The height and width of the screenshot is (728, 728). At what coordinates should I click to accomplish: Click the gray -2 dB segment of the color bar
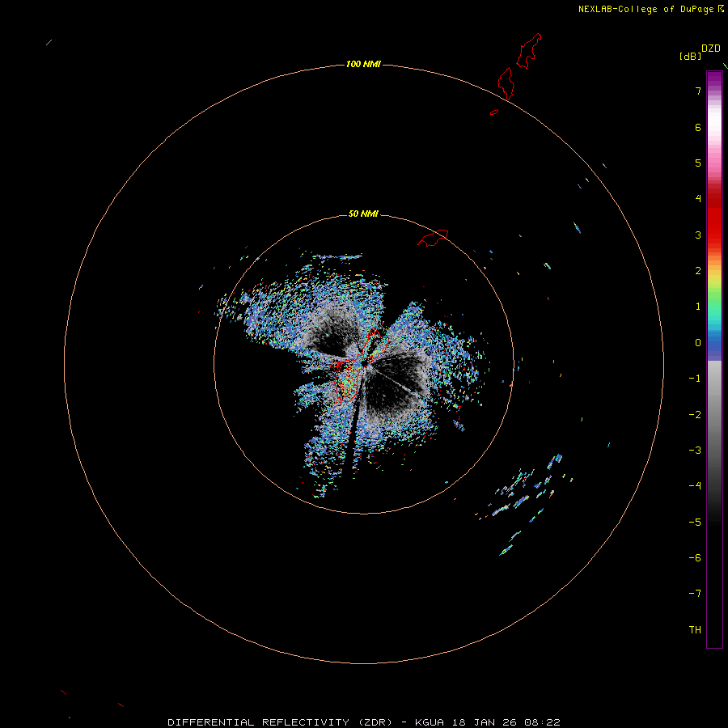click(714, 415)
